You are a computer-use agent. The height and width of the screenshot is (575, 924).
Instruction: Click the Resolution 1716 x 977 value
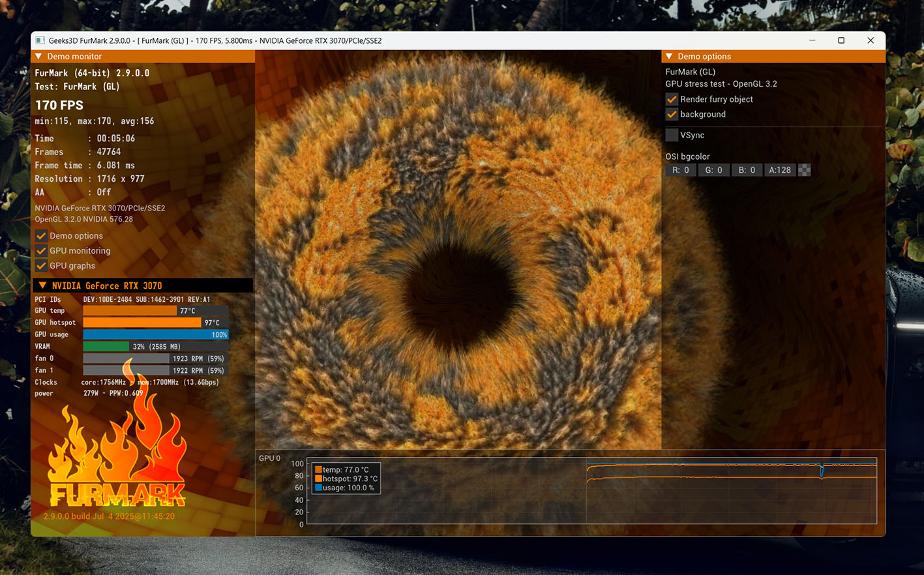[x=121, y=179]
